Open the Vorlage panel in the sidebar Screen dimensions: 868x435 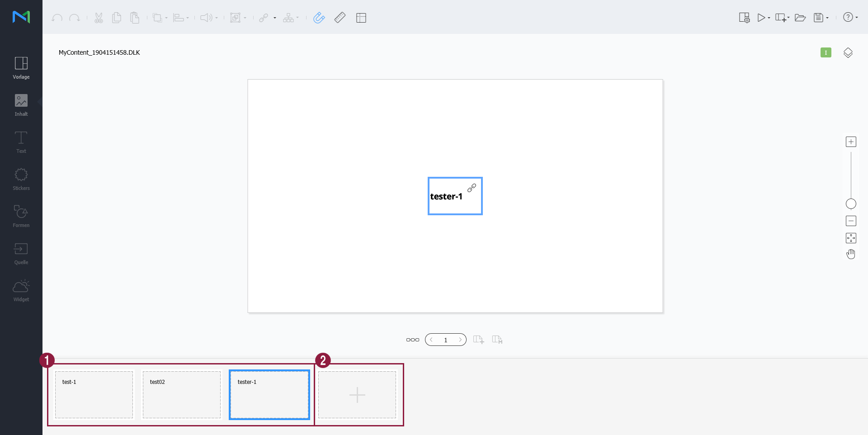tap(21, 68)
